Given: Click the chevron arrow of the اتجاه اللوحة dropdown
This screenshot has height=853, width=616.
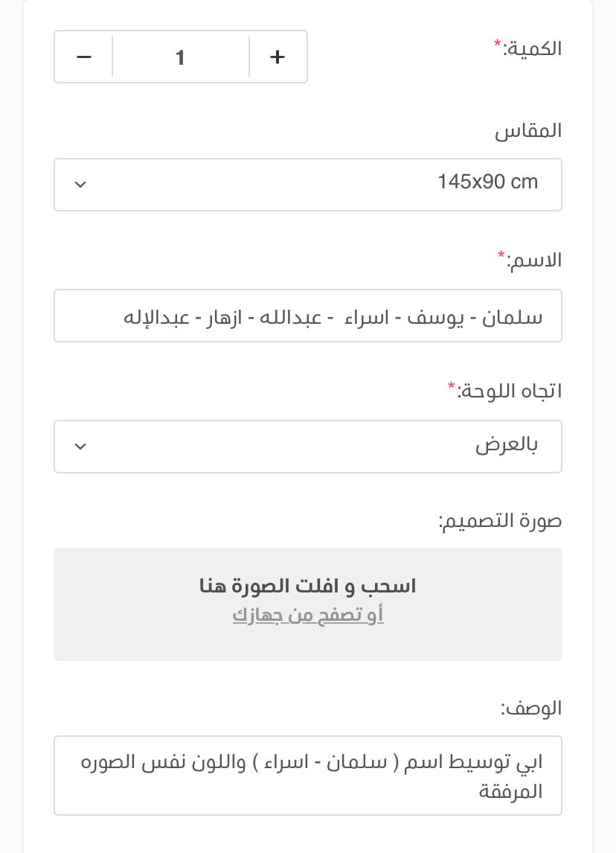Looking at the screenshot, I should pyautogui.click(x=81, y=447).
